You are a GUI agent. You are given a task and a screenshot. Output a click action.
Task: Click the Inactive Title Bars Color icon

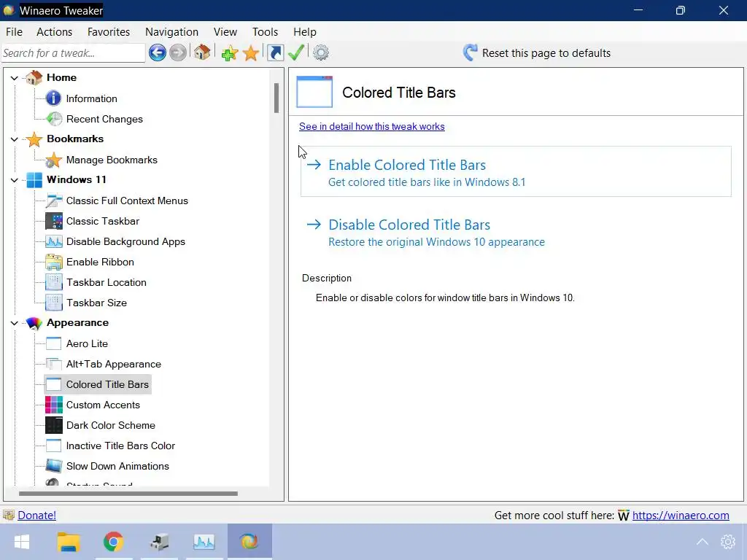tap(54, 446)
